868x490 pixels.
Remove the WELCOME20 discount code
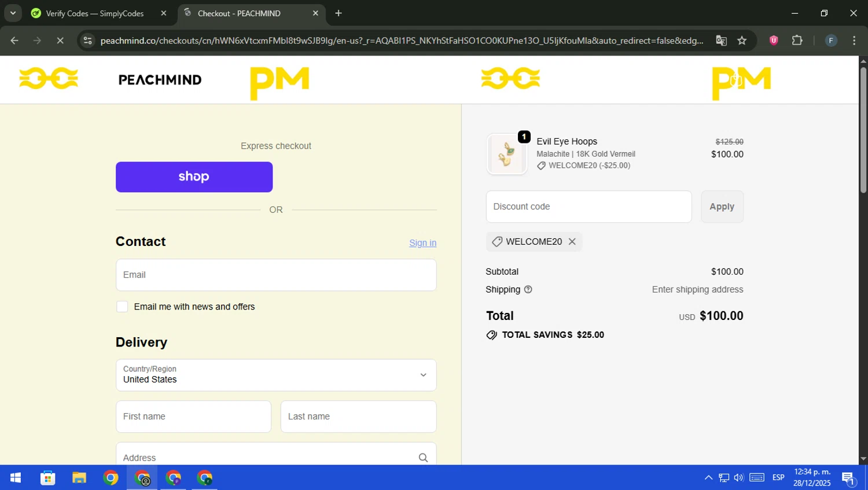point(572,242)
